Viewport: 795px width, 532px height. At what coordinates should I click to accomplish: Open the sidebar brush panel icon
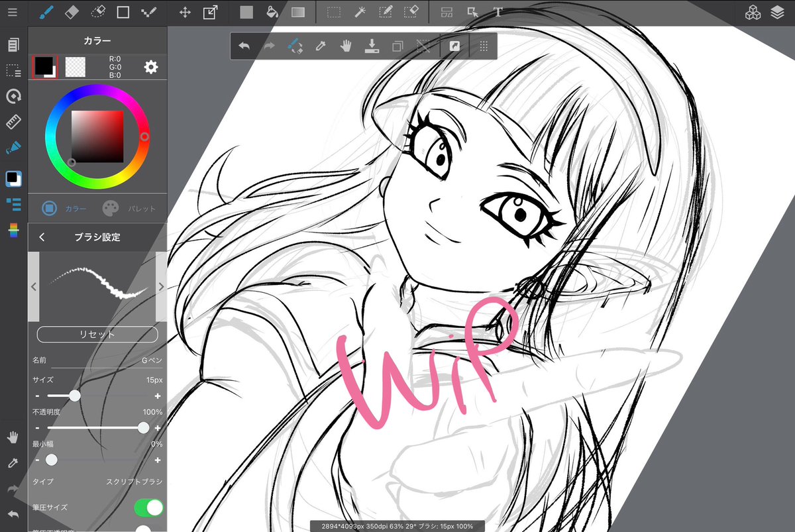coord(13,148)
